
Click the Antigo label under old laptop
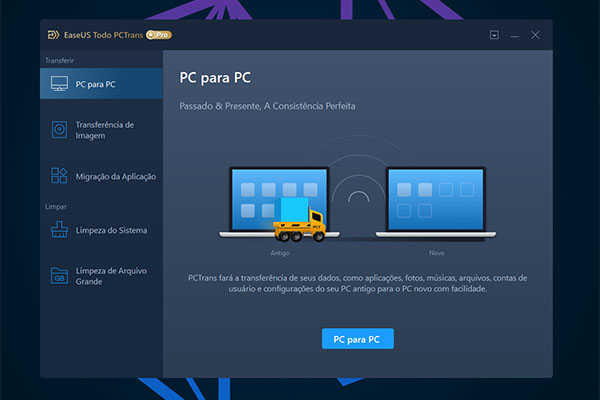pyautogui.click(x=280, y=253)
